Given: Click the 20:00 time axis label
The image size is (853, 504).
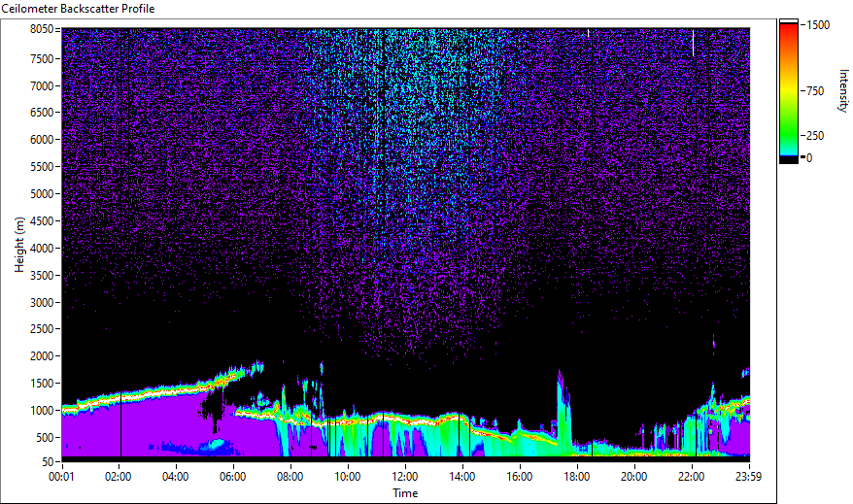Looking at the screenshot, I should tap(634, 477).
